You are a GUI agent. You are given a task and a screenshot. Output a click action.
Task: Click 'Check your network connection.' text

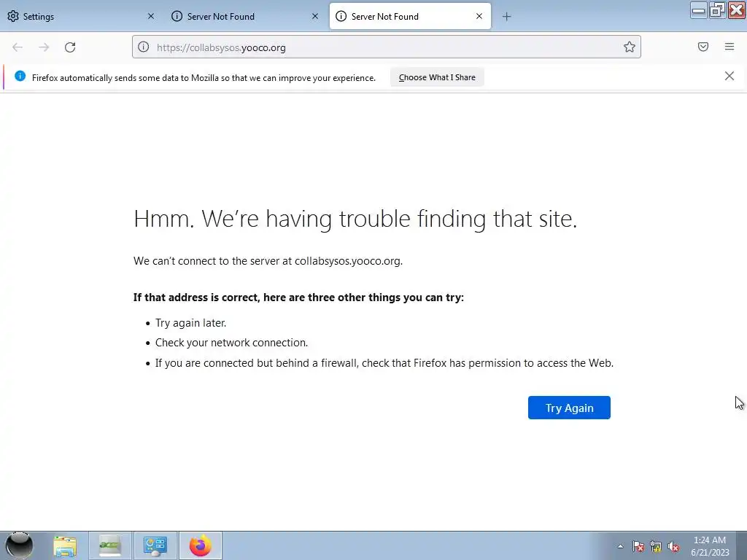231,343
